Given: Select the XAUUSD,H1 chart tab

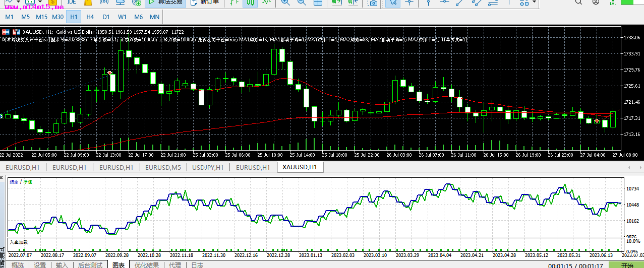Looking at the screenshot, I should click(300, 167).
